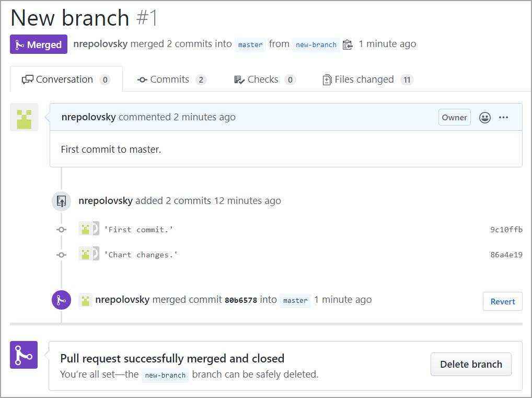The image size is (532, 398).
Task: Click the new-branch label in the header
Action: click(x=316, y=45)
